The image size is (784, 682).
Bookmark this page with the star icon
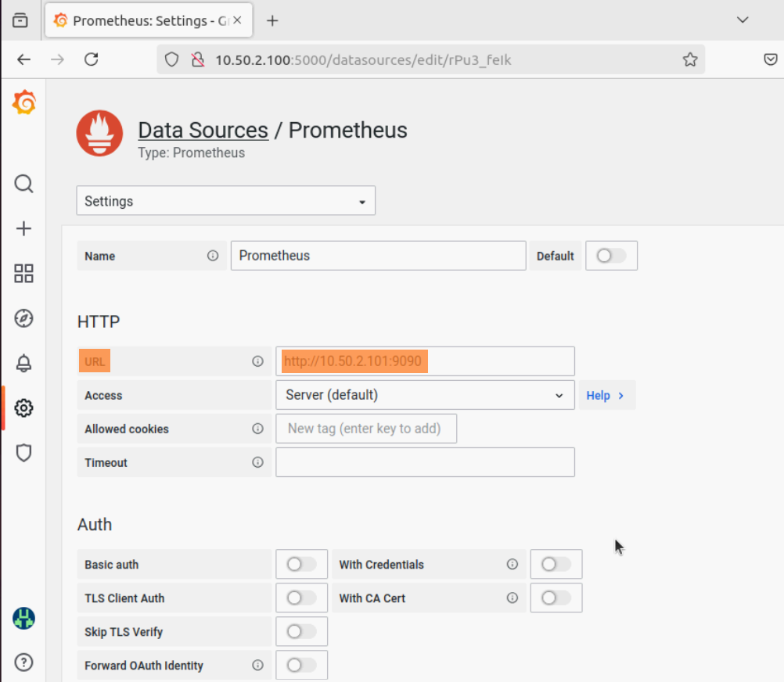click(690, 59)
